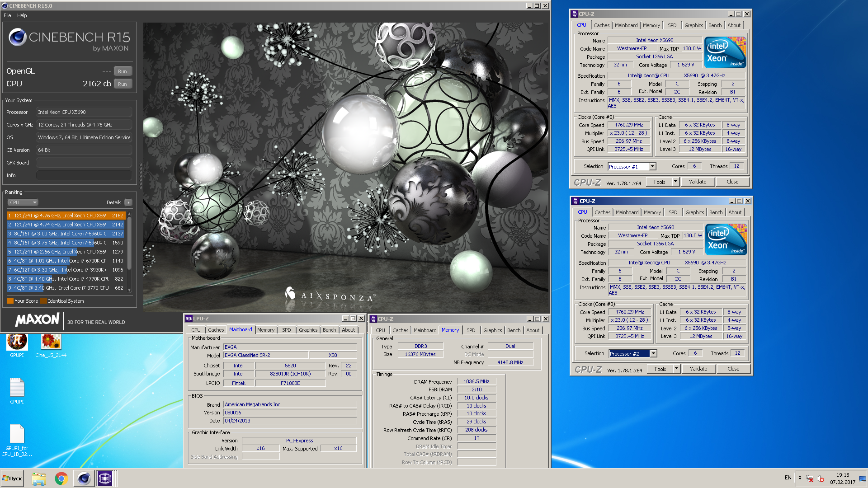Click Intel Xeon logo in top CPU-Z
The image size is (868, 488).
[725, 52]
